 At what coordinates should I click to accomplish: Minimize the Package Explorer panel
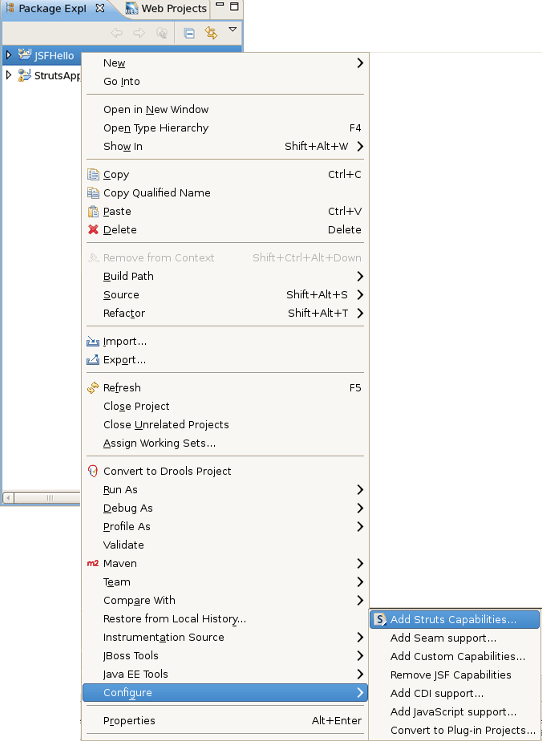click(x=220, y=5)
